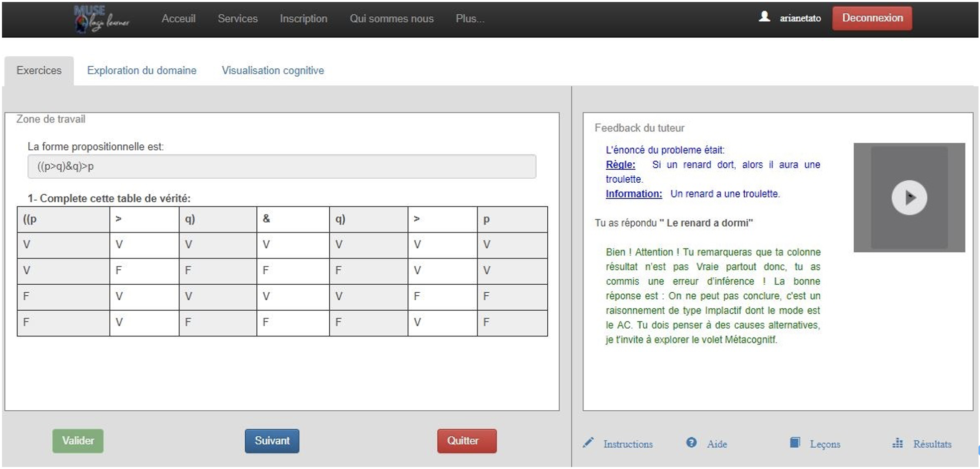Click the Muse Logic Learner logo
980x469 pixels.
coord(101,19)
